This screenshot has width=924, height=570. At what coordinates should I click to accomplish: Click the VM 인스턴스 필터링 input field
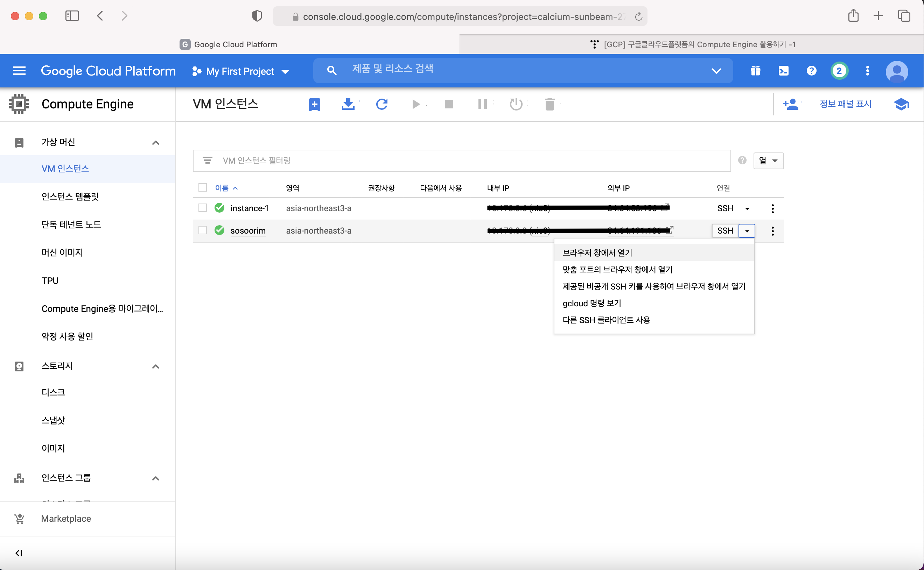pos(468,161)
